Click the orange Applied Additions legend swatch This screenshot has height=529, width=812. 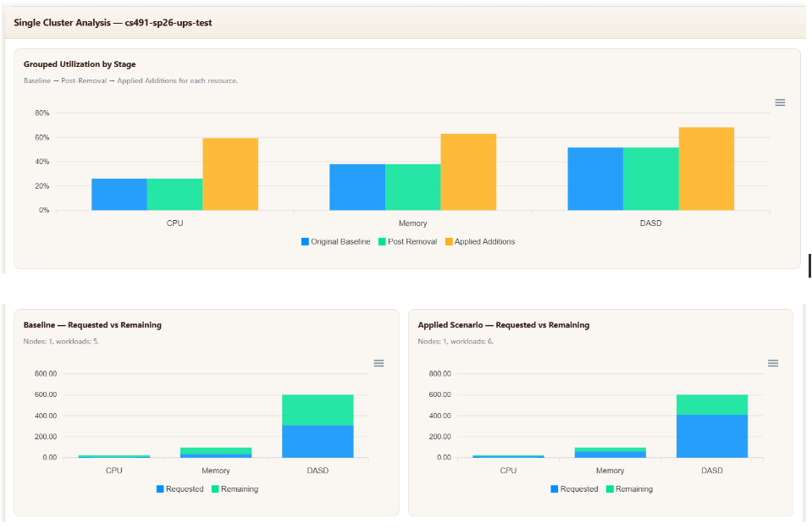449,242
